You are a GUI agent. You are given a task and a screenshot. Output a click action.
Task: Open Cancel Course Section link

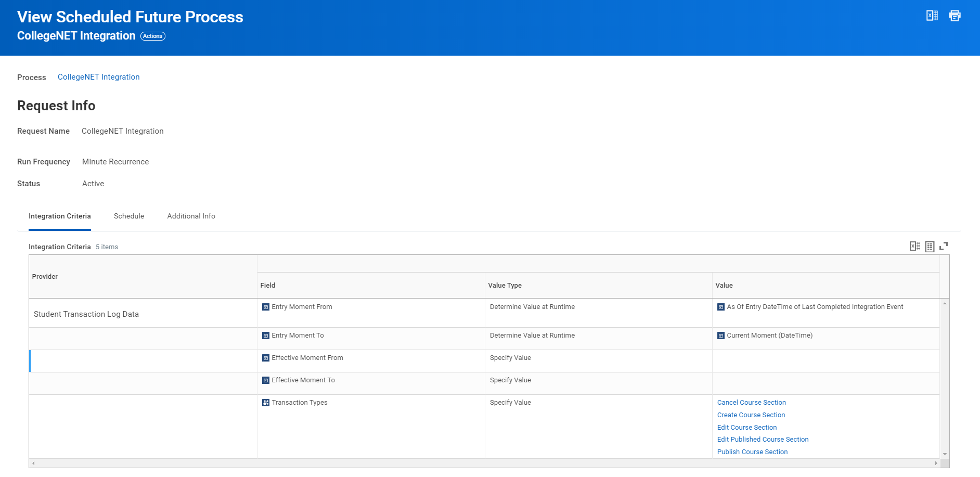752,403
